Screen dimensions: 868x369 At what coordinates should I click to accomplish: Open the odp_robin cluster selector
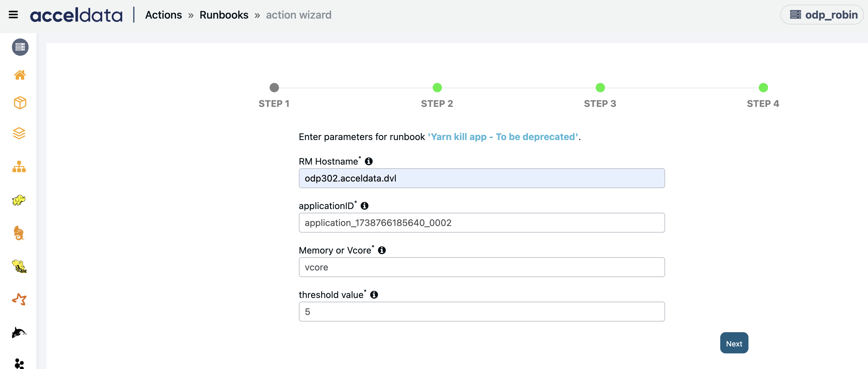click(x=822, y=15)
